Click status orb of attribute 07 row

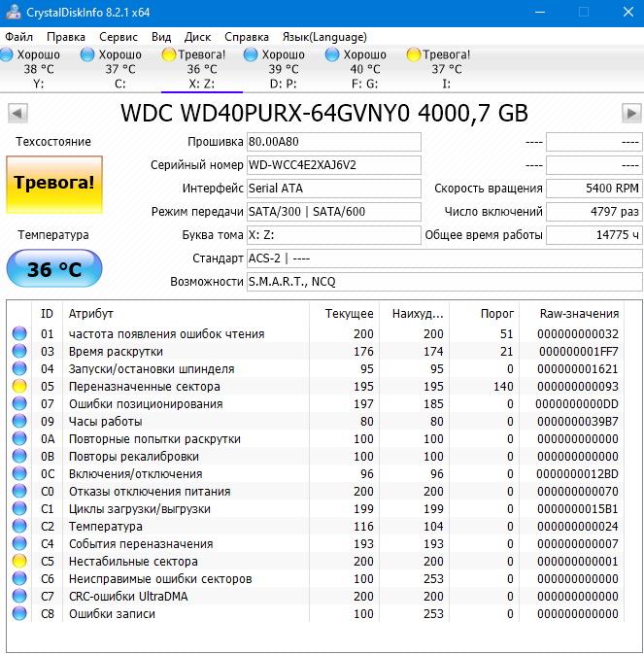[19, 403]
